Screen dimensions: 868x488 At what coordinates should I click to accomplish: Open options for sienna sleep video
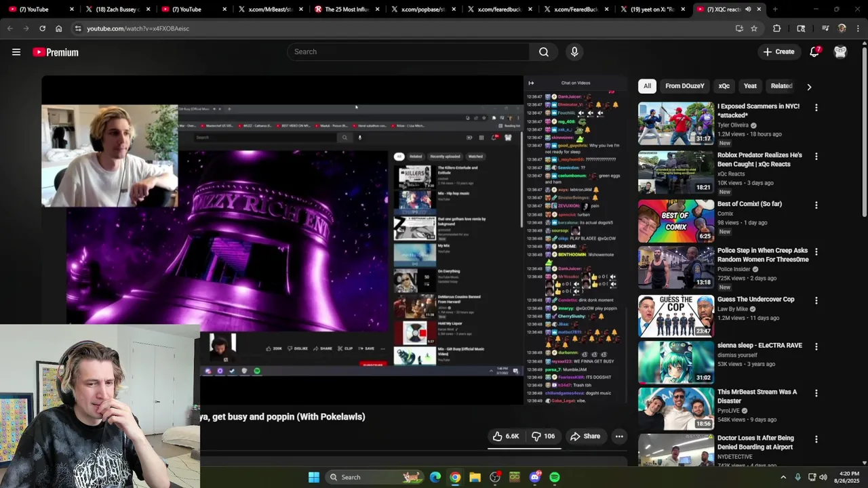tap(816, 346)
